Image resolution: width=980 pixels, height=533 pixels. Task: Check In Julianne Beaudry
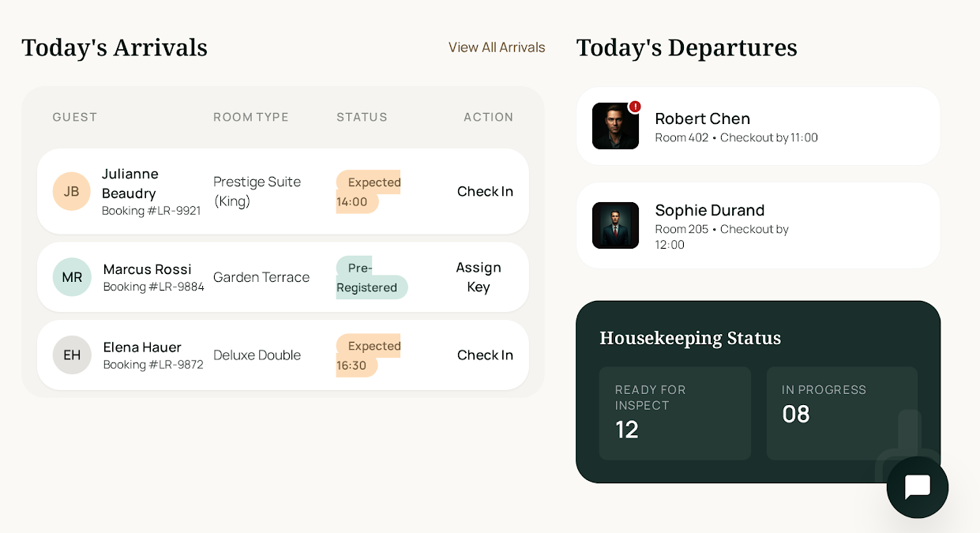tap(485, 191)
